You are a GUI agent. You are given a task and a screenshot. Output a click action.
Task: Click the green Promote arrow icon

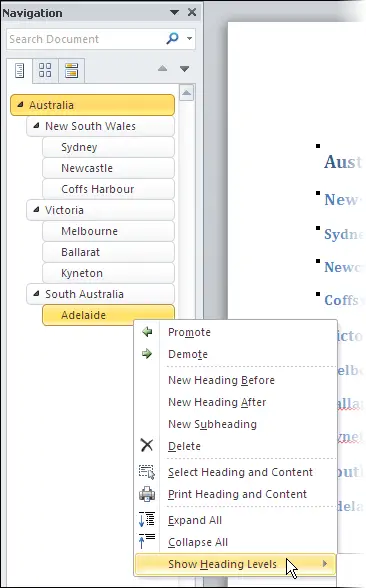coord(147,332)
